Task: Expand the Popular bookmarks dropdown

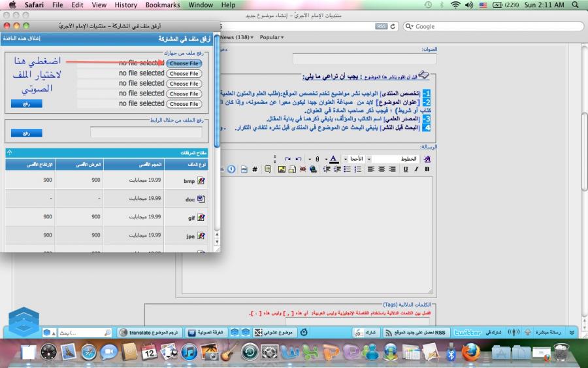Action: click(x=271, y=37)
